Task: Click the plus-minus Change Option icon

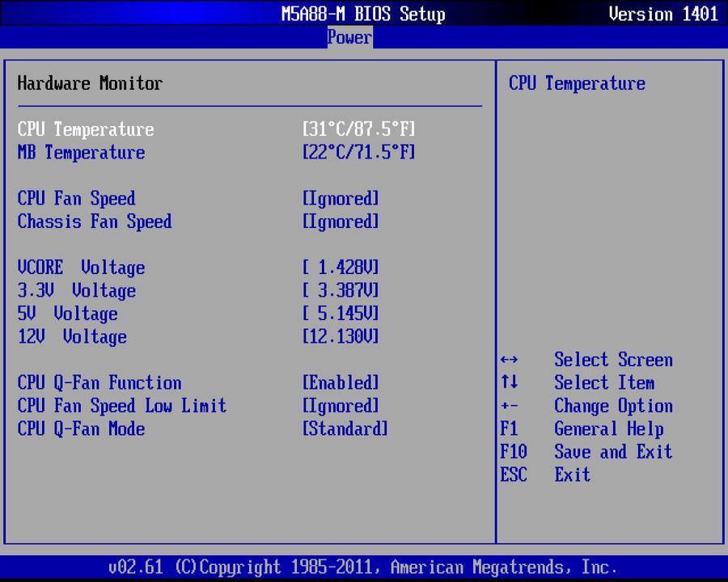Action: coord(510,406)
